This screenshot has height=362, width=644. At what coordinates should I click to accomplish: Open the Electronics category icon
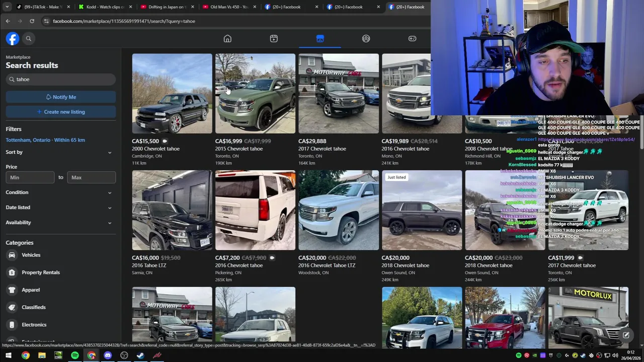(12, 325)
